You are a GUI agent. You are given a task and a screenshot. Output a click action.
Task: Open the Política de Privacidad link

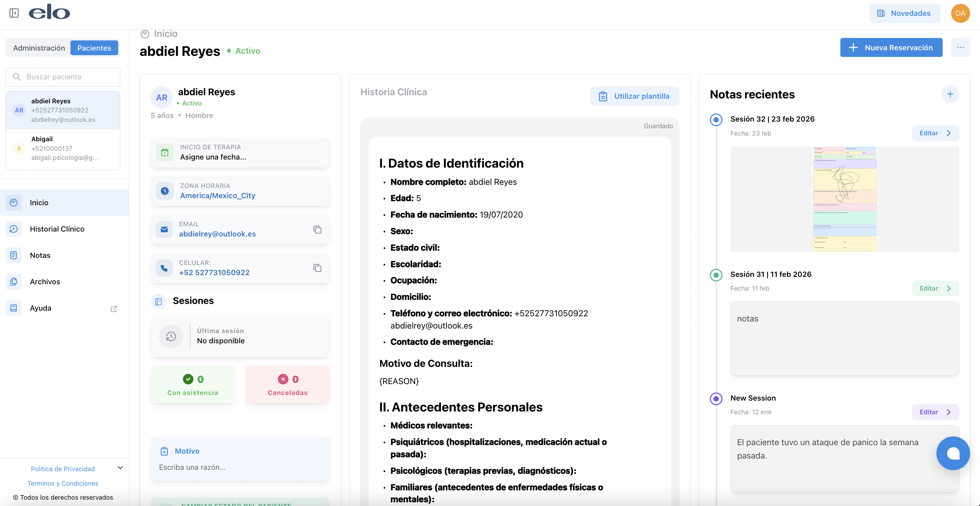tap(63, 469)
